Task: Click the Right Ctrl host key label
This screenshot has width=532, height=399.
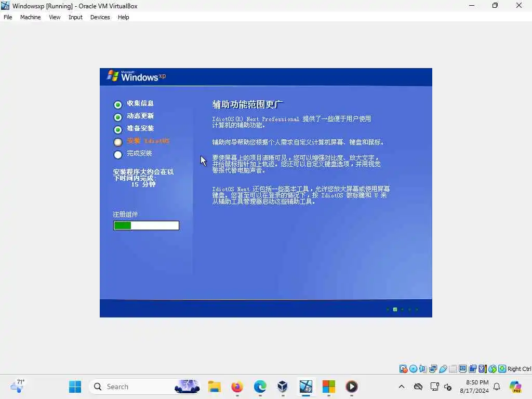Action: click(x=519, y=369)
